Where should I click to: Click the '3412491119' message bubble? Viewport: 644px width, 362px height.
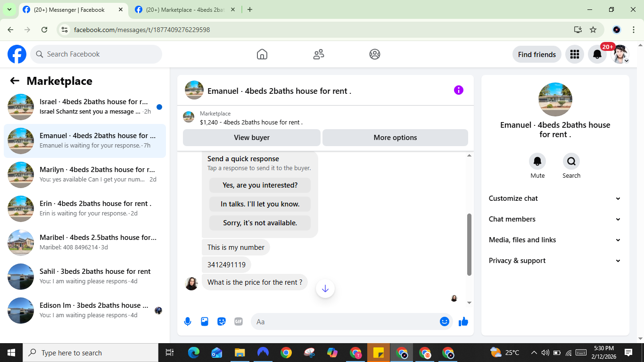[x=226, y=265]
